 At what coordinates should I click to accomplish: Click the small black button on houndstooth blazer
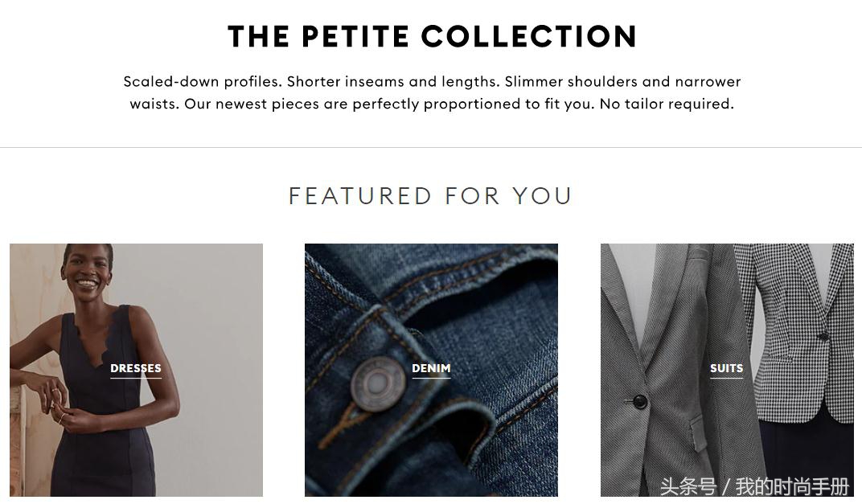[823, 336]
